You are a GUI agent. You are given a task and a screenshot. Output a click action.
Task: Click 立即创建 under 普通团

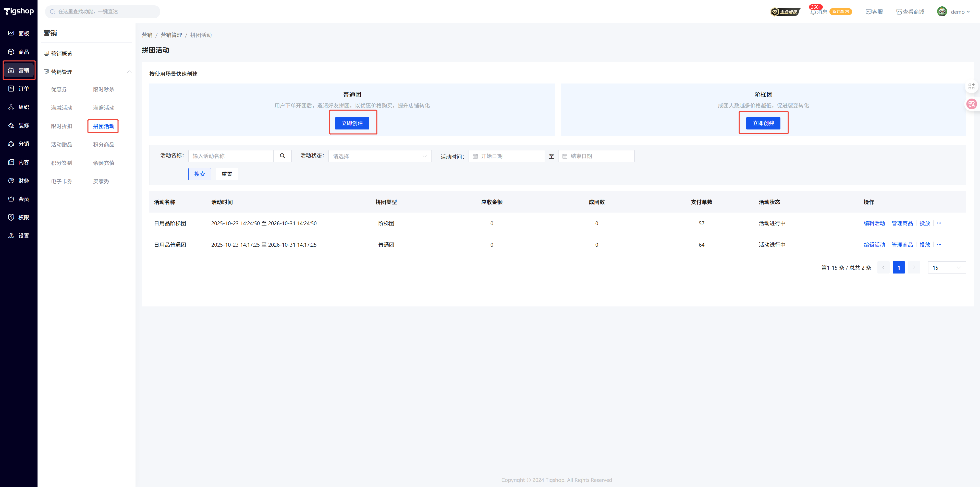pyautogui.click(x=352, y=123)
